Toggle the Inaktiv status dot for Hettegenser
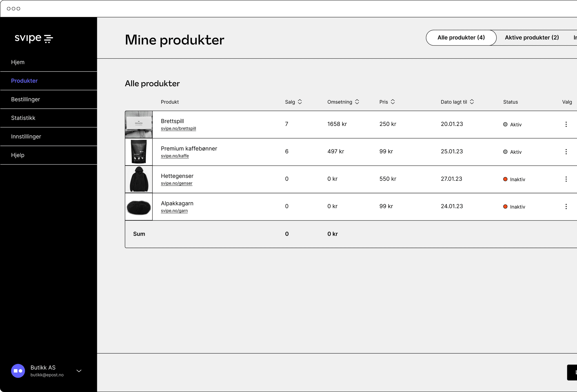Image resolution: width=577 pixels, height=392 pixels. click(505, 179)
